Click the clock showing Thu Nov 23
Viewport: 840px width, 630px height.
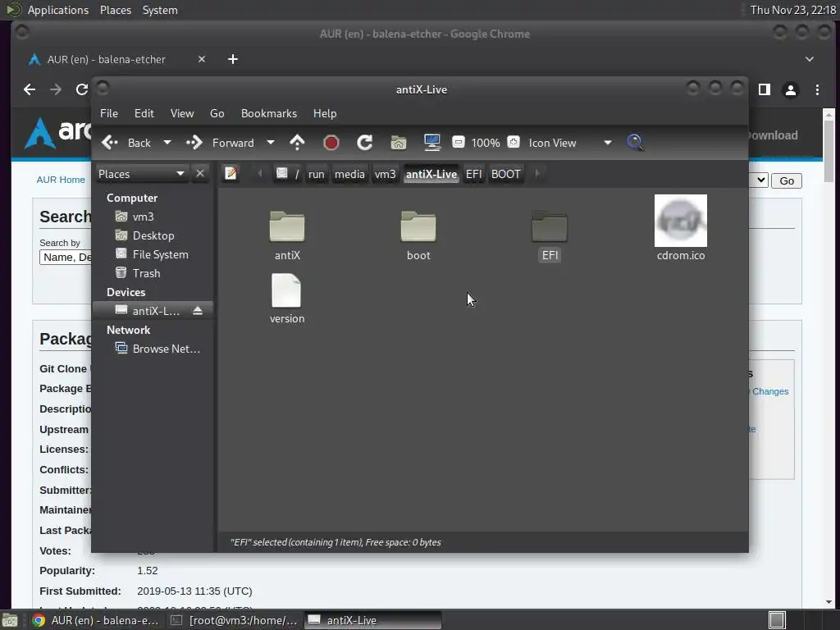click(x=793, y=10)
